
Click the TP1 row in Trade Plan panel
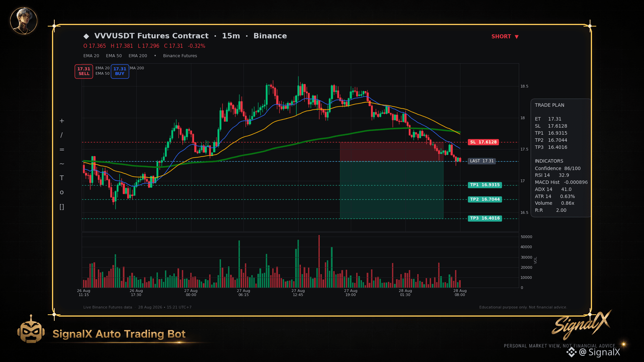551,133
